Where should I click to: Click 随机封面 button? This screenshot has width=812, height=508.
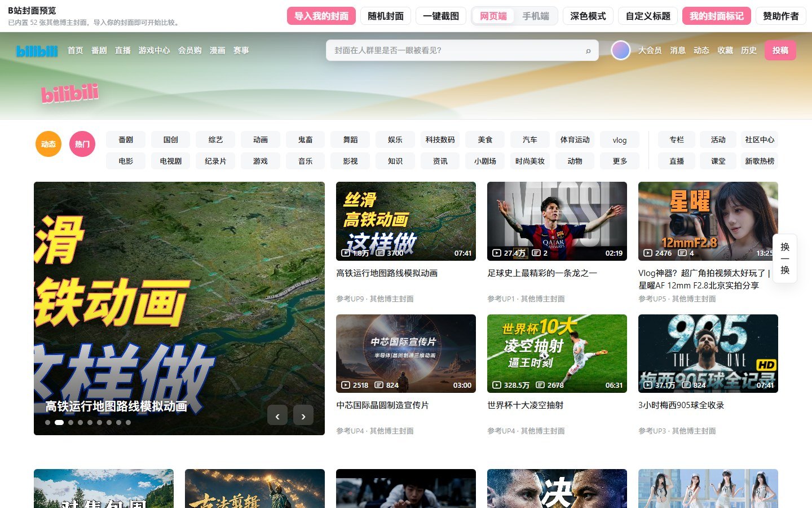pyautogui.click(x=386, y=16)
